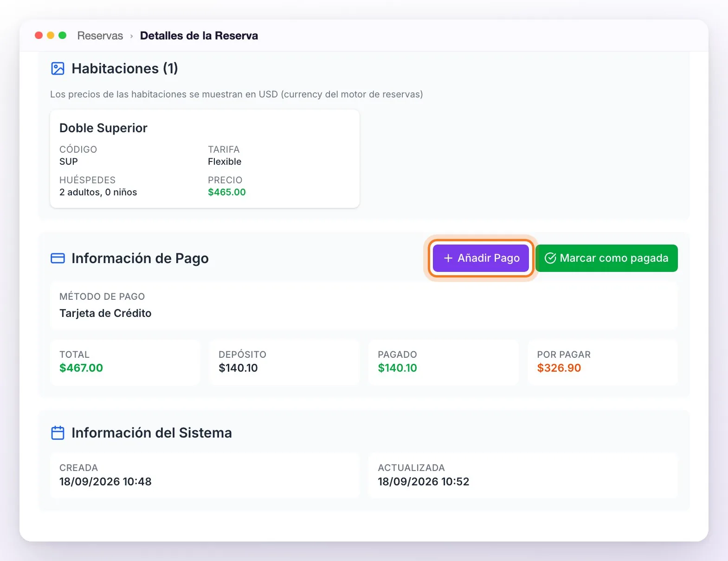The height and width of the screenshot is (561, 728).
Task: Click the red close window dot
Action: (x=39, y=35)
